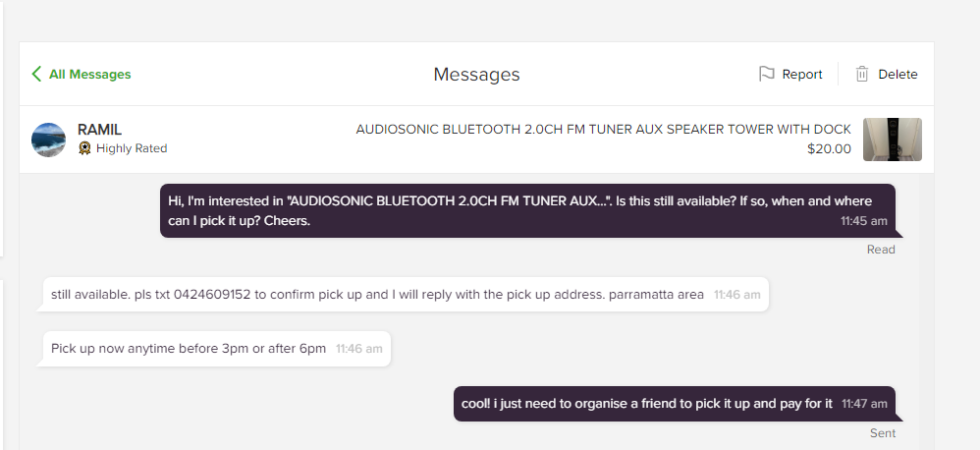Report this conversation

(790, 74)
